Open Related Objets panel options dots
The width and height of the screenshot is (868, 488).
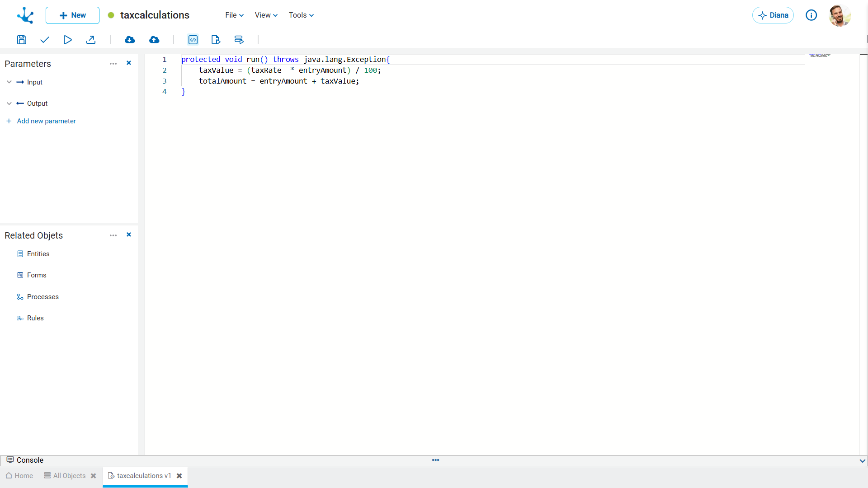113,235
